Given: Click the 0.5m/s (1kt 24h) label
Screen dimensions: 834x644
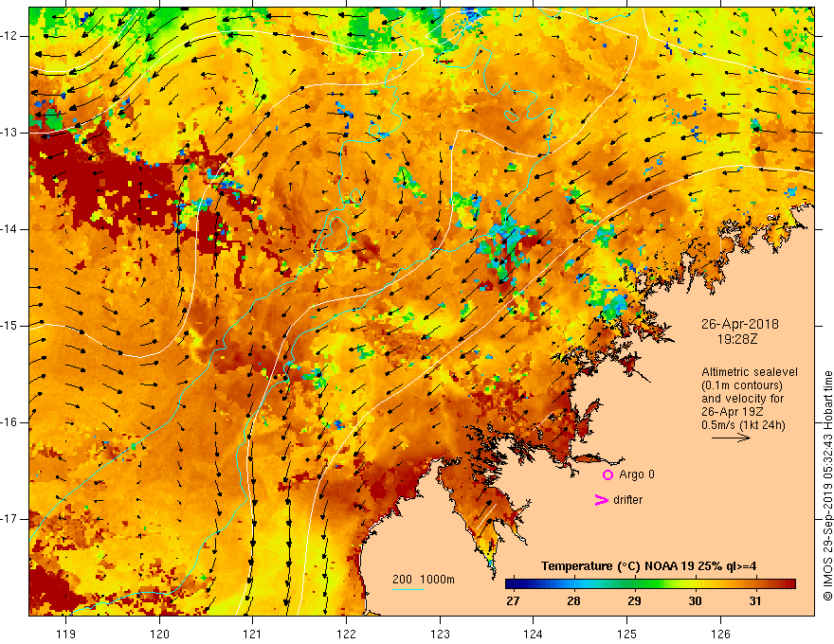Looking at the screenshot, I should (x=743, y=425).
